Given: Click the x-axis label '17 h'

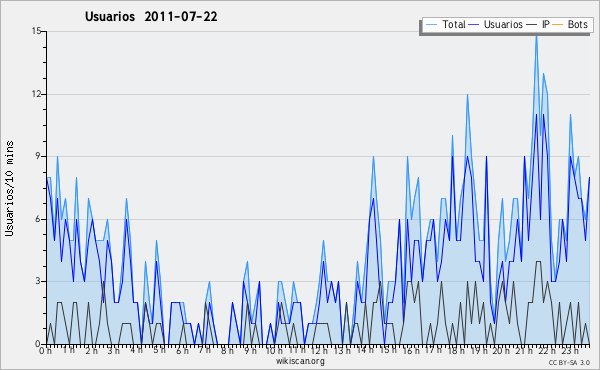Looking at the screenshot, I should click(x=433, y=350).
